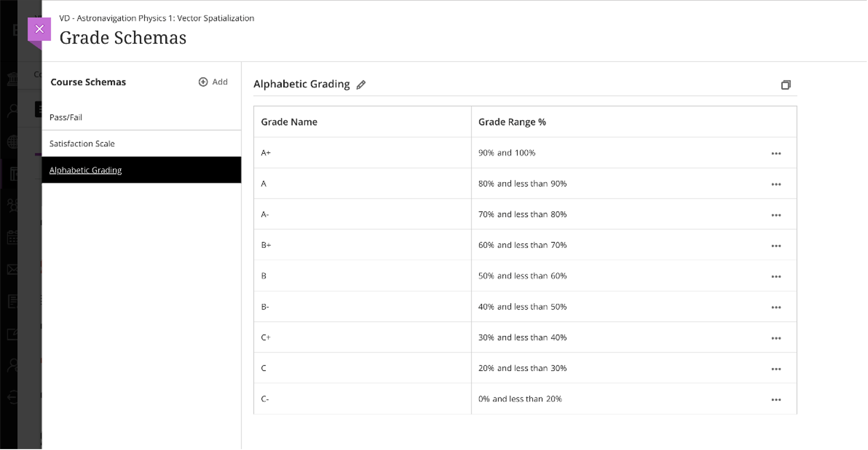Select the Pass/Fail schema
The height and width of the screenshot is (450, 868).
65,116
